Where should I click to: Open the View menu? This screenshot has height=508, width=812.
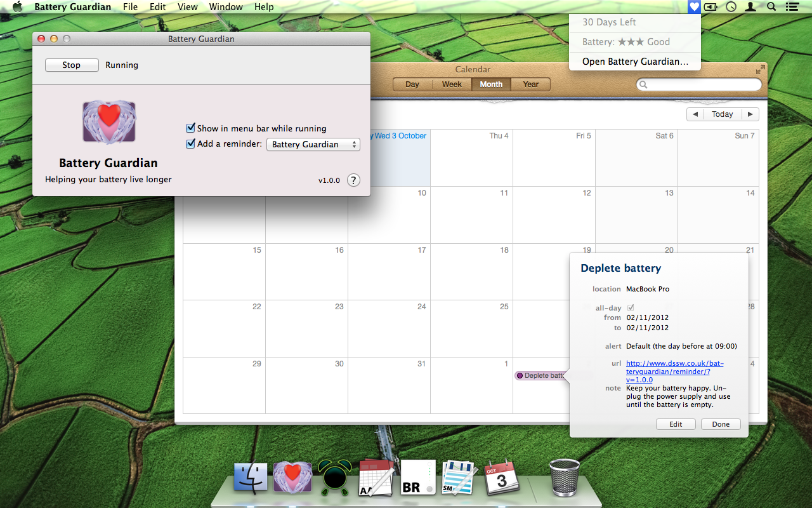[x=188, y=7]
